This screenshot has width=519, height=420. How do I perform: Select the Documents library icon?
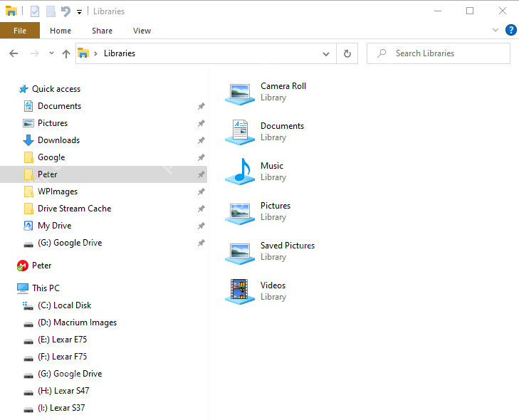pyautogui.click(x=240, y=132)
